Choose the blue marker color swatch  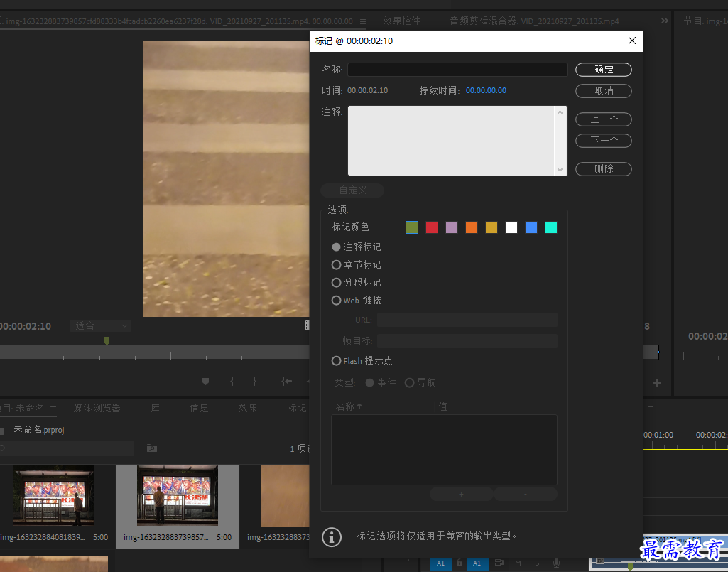pyautogui.click(x=531, y=227)
